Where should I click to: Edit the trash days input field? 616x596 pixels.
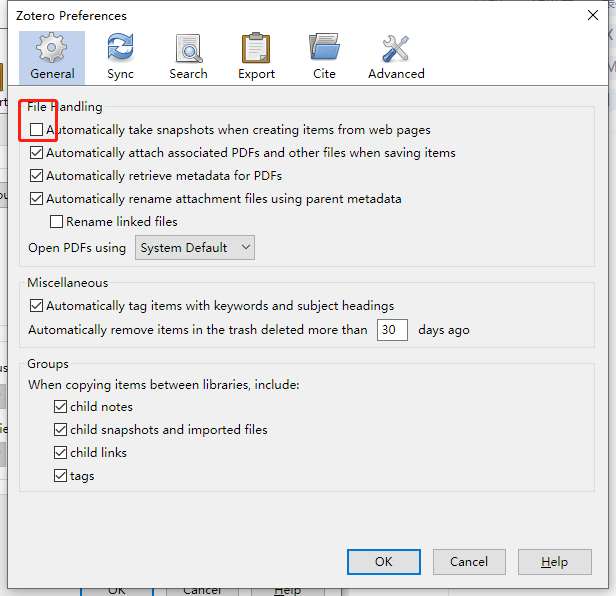[x=392, y=330]
